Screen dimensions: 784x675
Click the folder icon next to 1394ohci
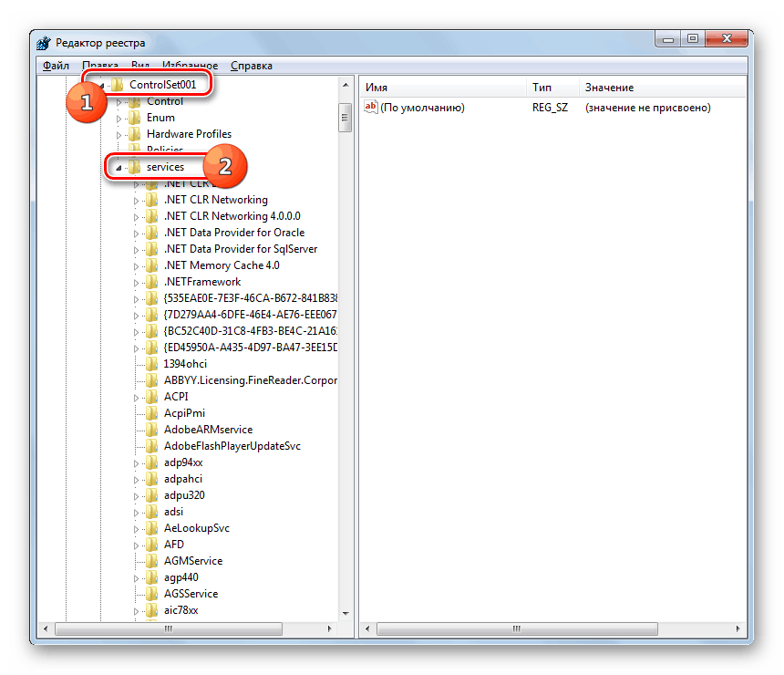(151, 363)
